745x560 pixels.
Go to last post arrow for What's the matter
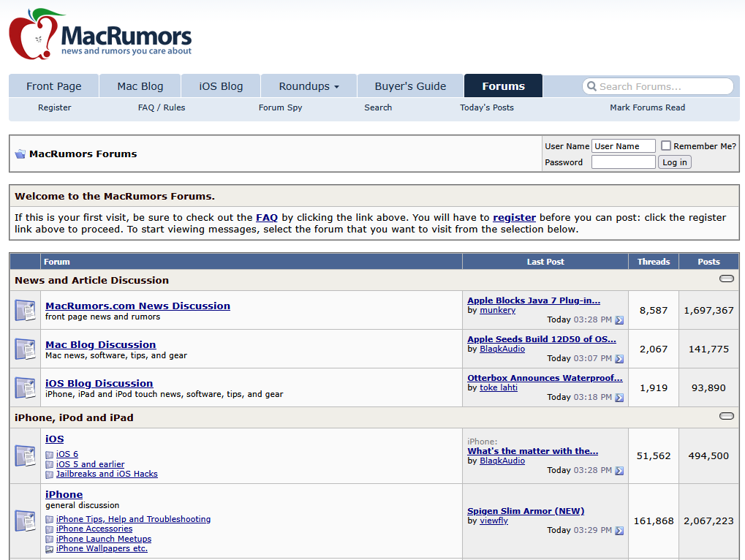pos(619,471)
